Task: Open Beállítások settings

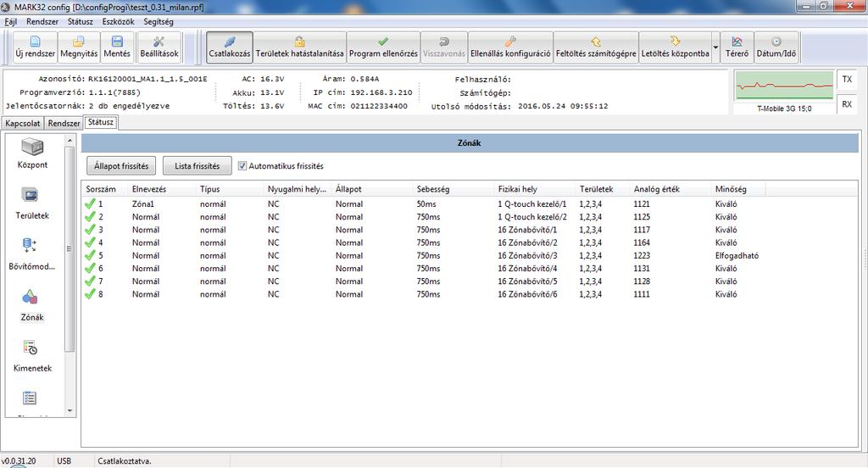Action: (x=159, y=47)
